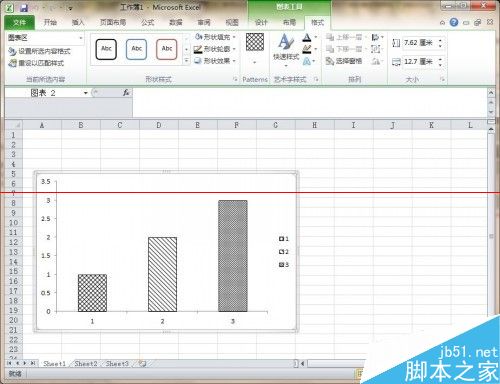Go to first sheet navigation arrow
The width and height of the screenshot is (500, 384).
pyautogui.click(x=9, y=363)
